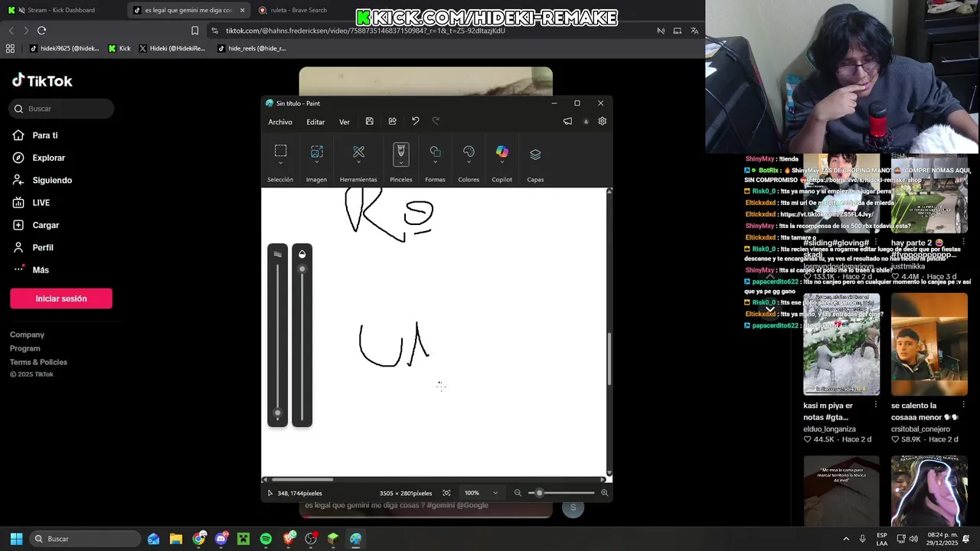Image resolution: width=980 pixels, height=551 pixels.
Task: Expand the Selección dropdown arrow
Action: tap(280, 163)
